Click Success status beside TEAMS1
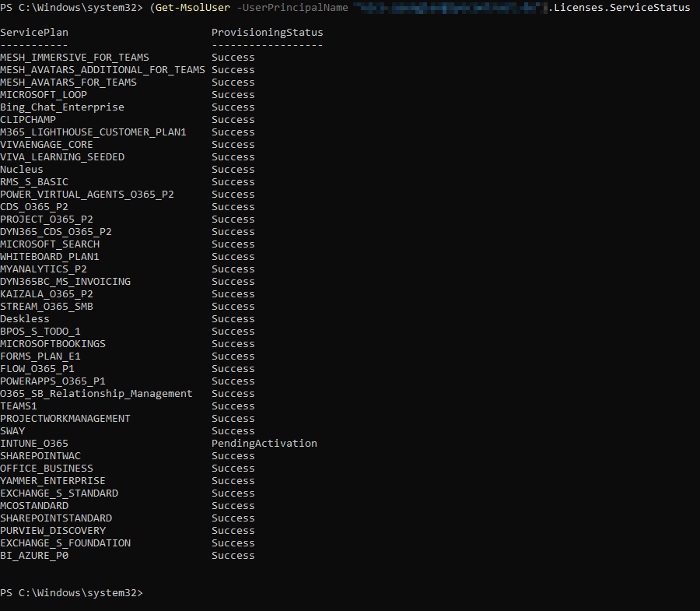The image size is (700, 611). pos(233,406)
